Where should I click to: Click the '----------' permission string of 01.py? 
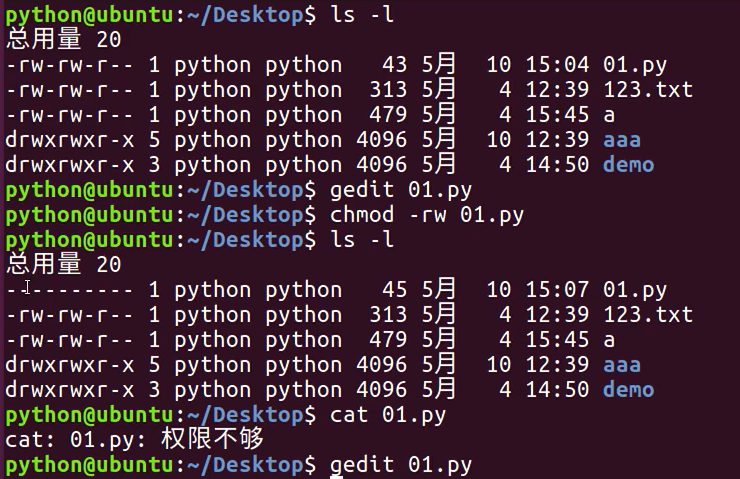[70, 290]
